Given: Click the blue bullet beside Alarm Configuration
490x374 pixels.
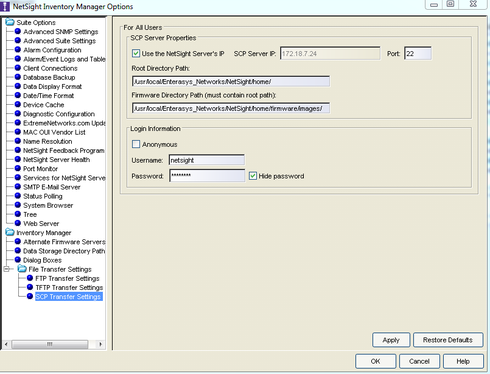Looking at the screenshot, I should tap(18, 50).
